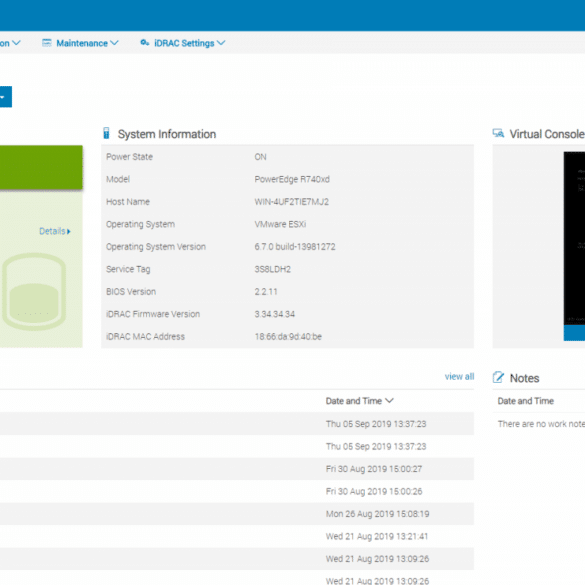Select operating system value VMware ESXi

[x=280, y=224]
